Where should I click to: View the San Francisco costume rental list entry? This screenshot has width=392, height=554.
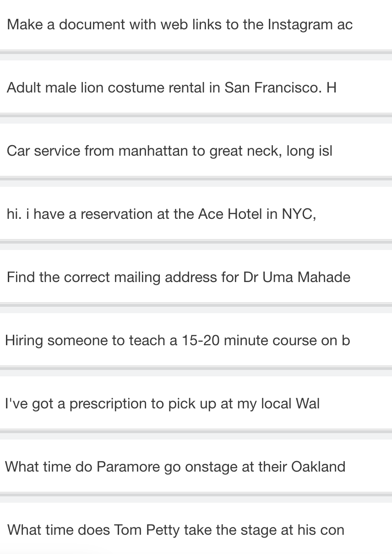pyautogui.click(x=172, y=87)
